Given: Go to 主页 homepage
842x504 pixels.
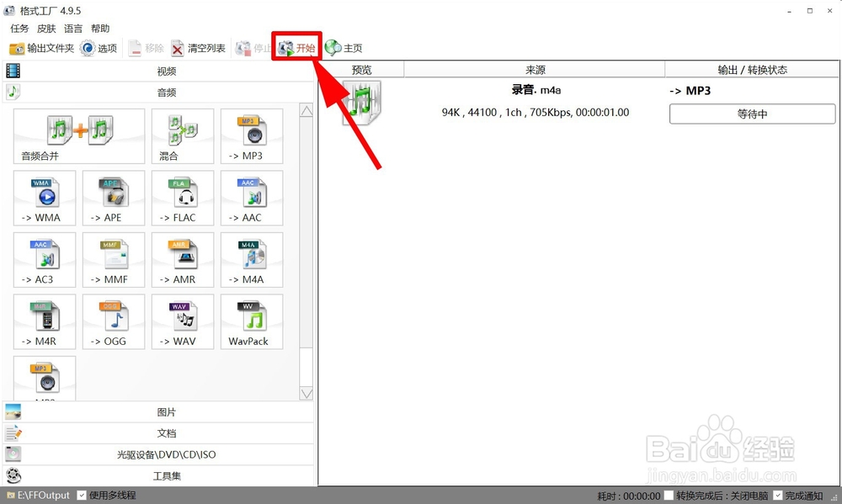Looking at the screenshot, I should [x=344, y=48].
